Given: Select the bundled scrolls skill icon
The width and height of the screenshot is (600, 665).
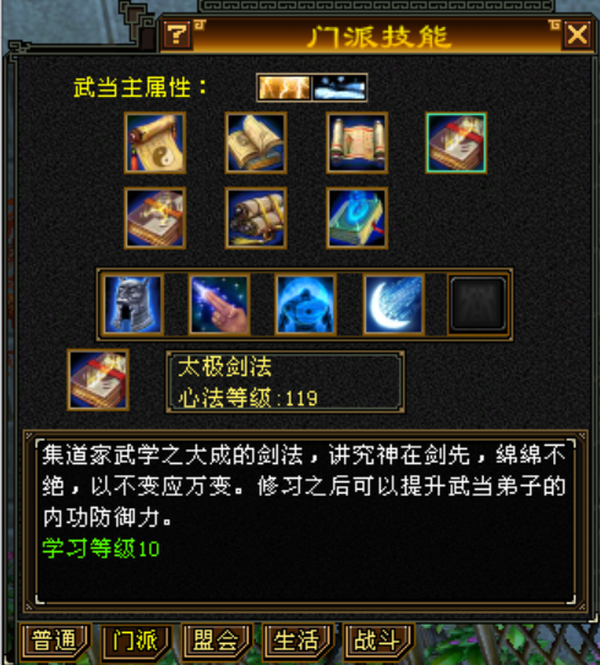Looking at the screenshot, I should click(x=256, y=218).
